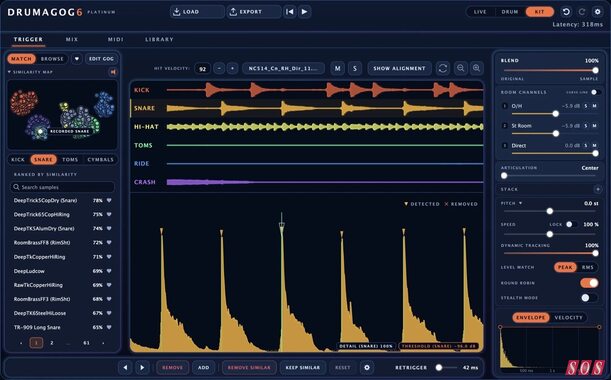Disable the Round Robin switch
The width and height of the screenshot is (611, 380).
click(x=589, y=283)
